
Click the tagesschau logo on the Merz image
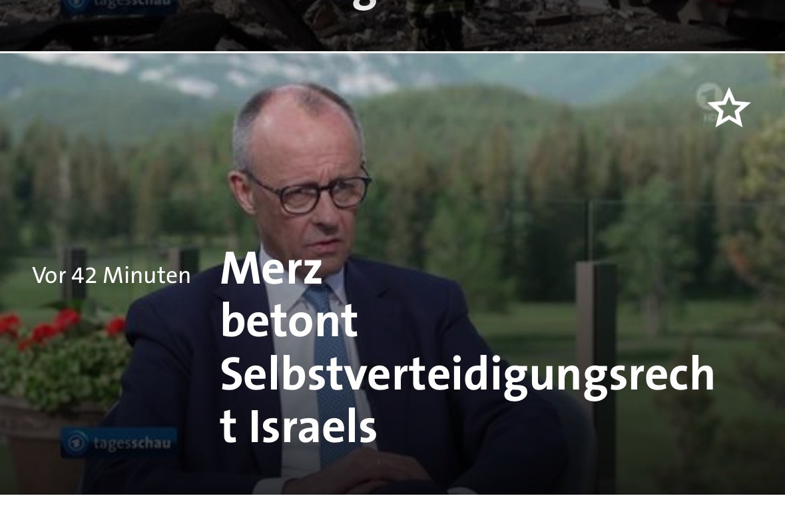(x=119, y=443)
